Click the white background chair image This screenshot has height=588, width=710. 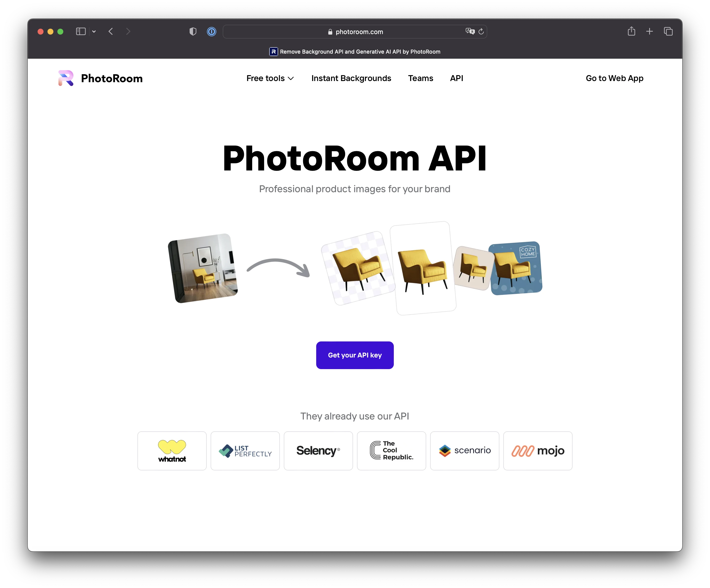423,268
